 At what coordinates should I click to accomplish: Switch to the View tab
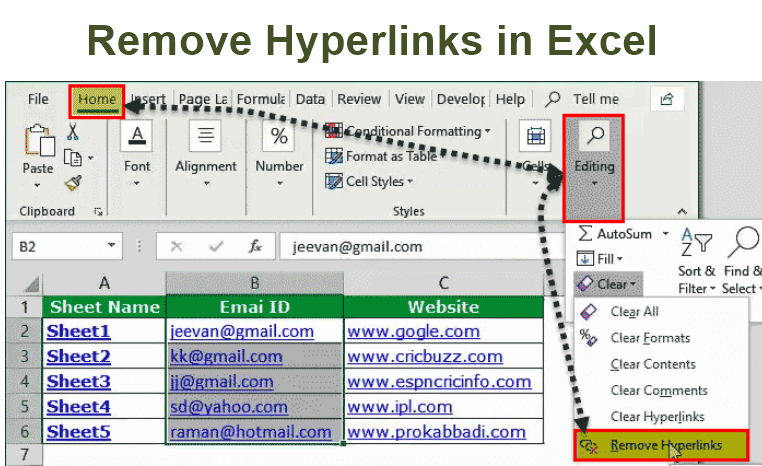tap(409, 99)
